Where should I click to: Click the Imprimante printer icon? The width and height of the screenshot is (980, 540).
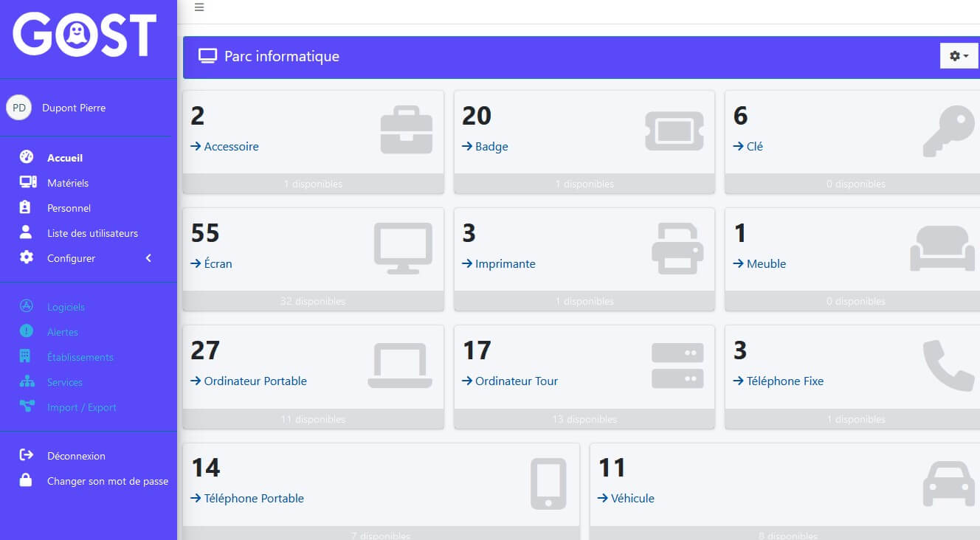(x=677, y=249)
